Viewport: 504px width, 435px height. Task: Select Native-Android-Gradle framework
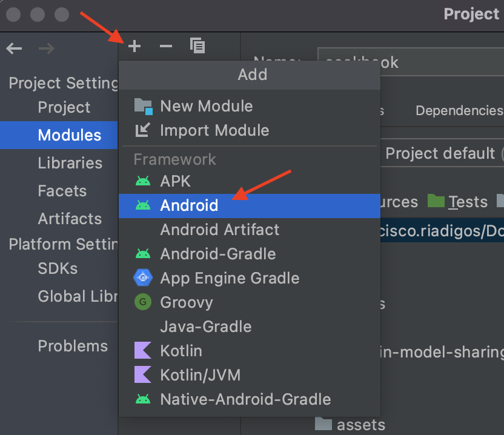(x=245, y=399)
